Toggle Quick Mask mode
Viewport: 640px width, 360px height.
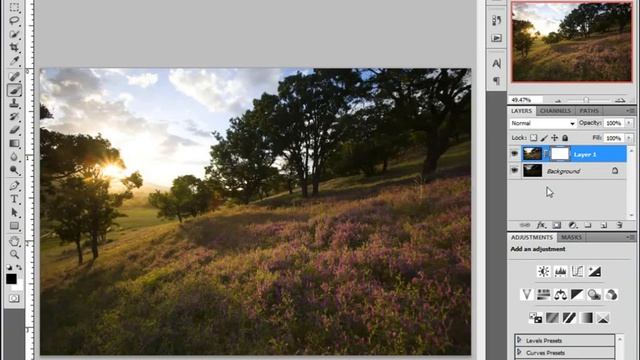tap(14, 298)
